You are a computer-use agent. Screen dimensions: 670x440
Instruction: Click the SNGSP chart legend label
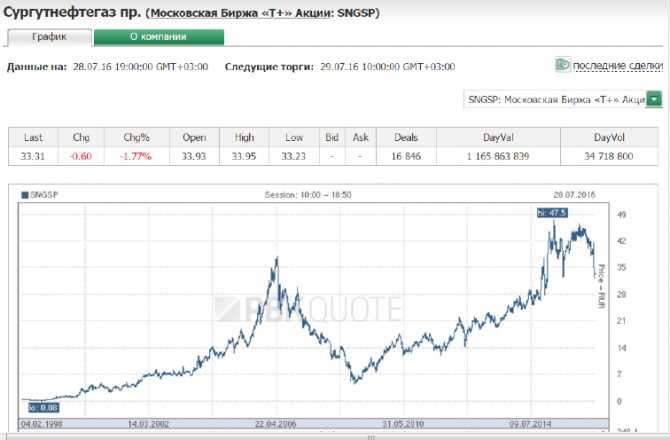(44, 195)
